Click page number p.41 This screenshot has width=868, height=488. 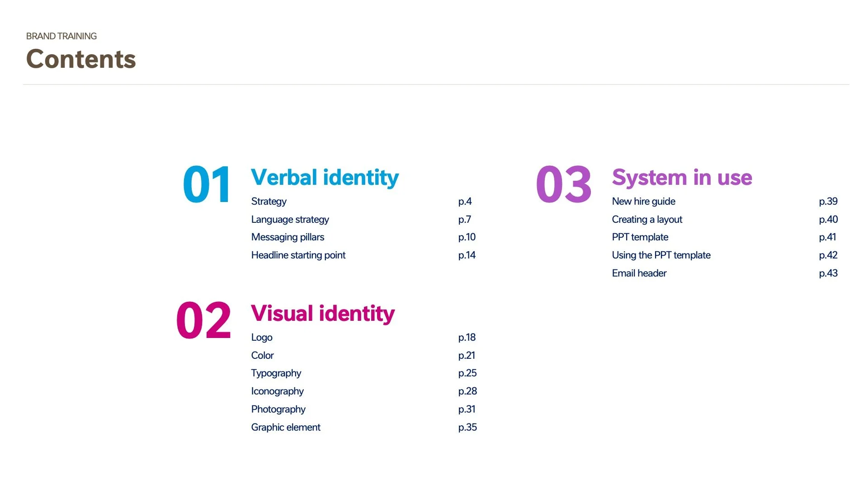coord(827,237)
